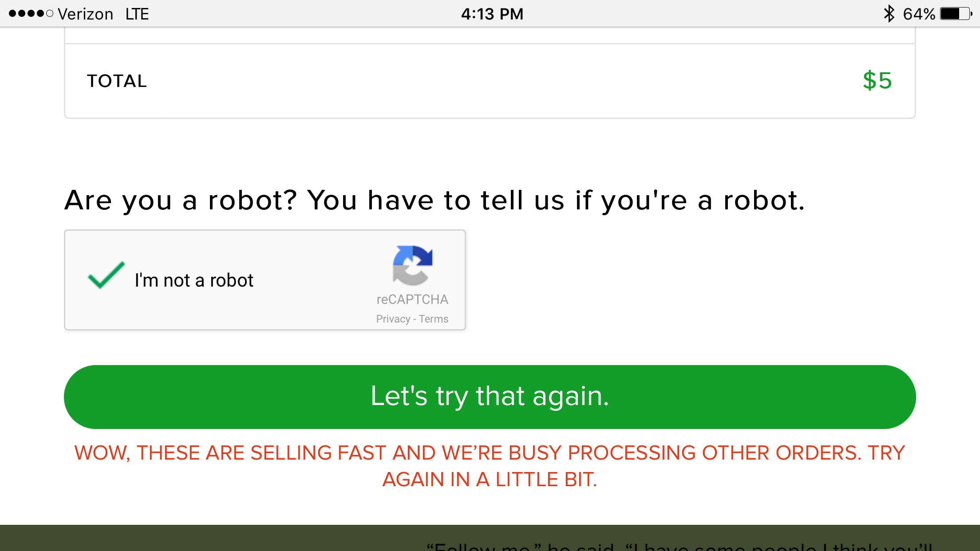The height and width of the screenshot is (551, 980).
Task: Tap the 4:13 PM clock
Action: [x=492, y=14]
